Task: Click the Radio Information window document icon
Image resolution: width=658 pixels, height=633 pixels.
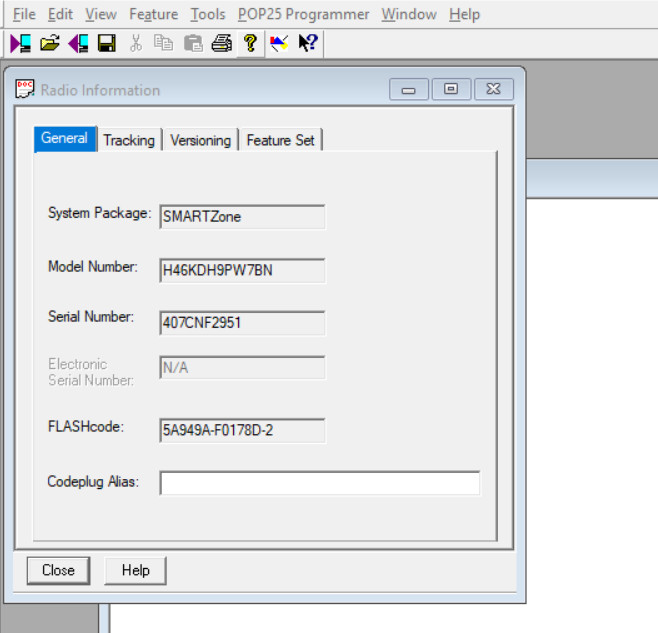Action: 25,89
